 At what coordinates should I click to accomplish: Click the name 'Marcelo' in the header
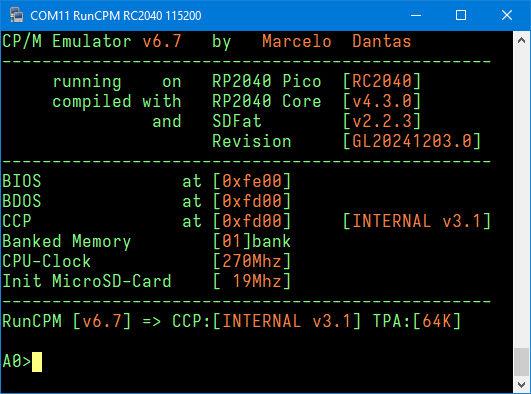pos(297,42)
